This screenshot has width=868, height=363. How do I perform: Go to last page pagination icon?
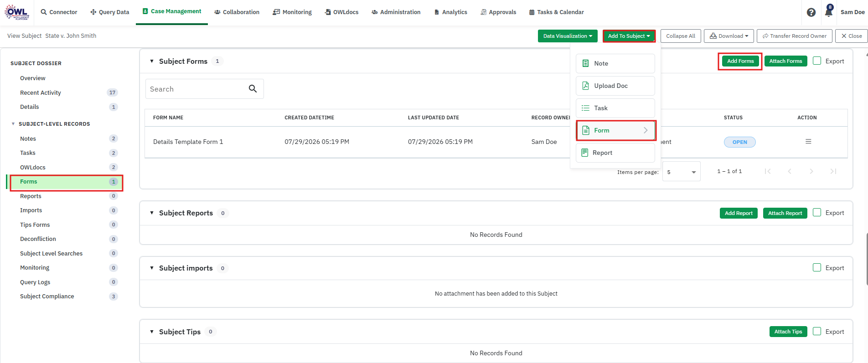833,171
